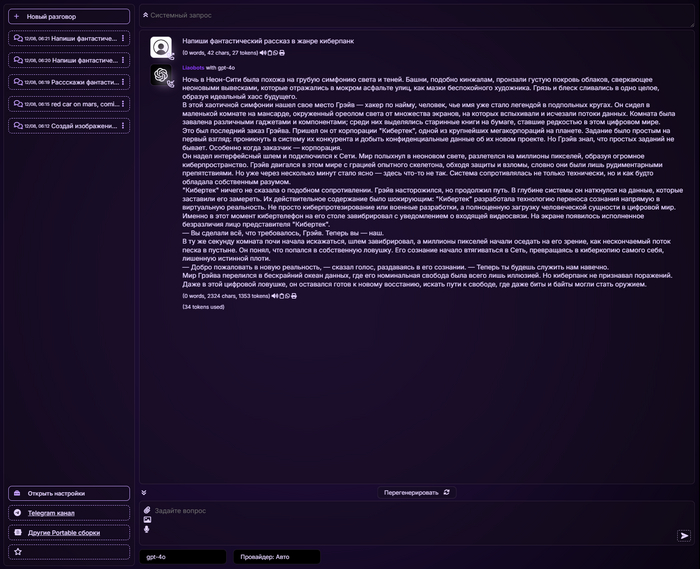Click the OpenAI logo avatar of the response
This screenshot has width=700, height=569.
(161, 75)
